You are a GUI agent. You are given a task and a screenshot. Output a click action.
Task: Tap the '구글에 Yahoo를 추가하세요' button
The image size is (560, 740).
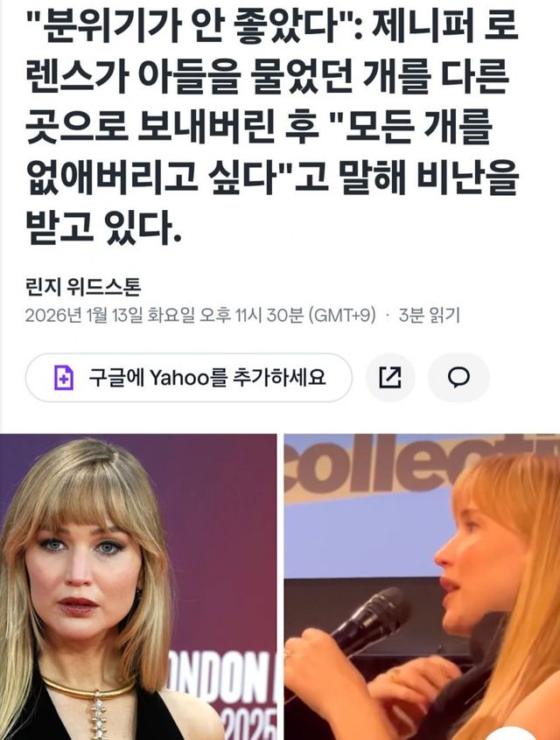pos(189,378)
